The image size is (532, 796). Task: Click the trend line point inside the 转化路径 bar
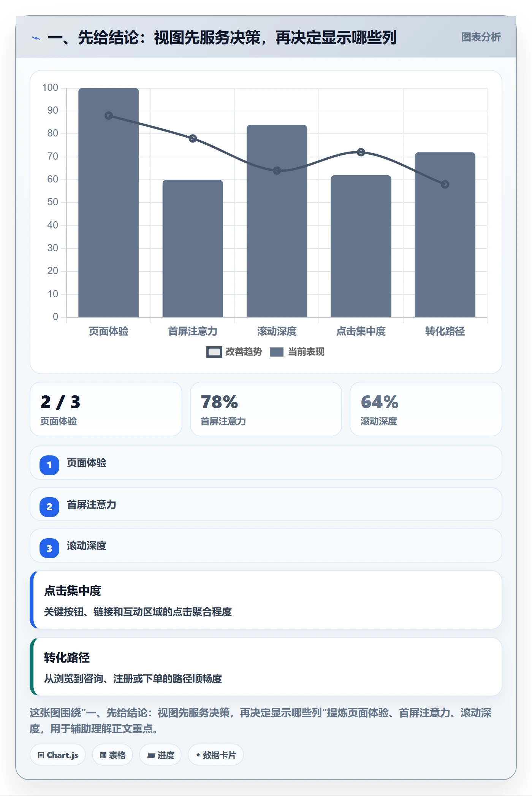pos(445,184)
